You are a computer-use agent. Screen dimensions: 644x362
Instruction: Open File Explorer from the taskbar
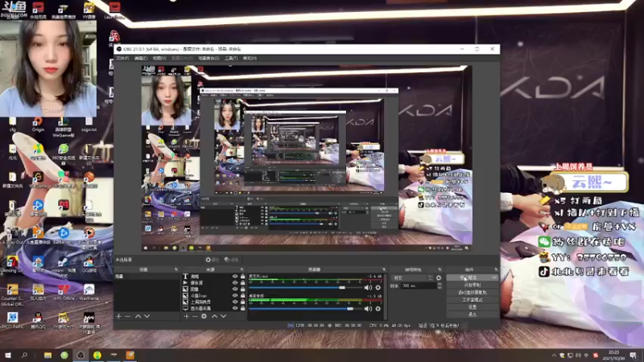47,356
